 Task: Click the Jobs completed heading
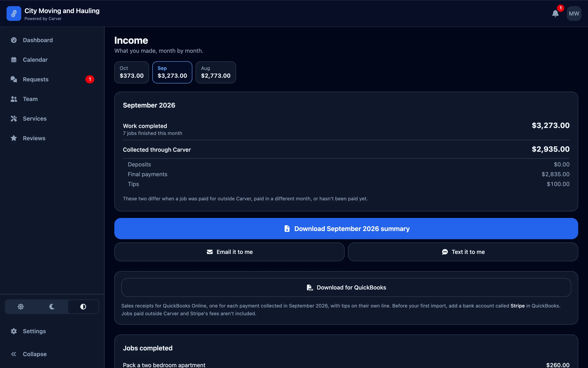[148, 348]
